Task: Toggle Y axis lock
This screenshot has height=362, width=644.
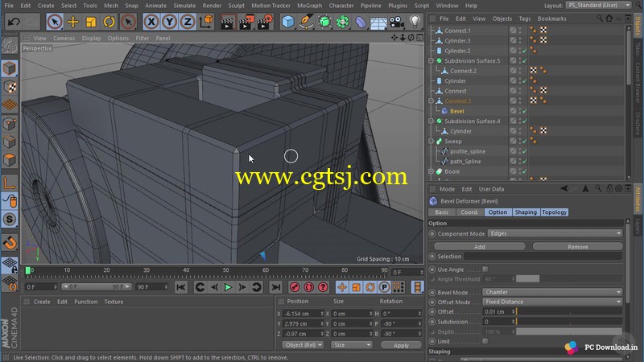Action: point(169,22)
